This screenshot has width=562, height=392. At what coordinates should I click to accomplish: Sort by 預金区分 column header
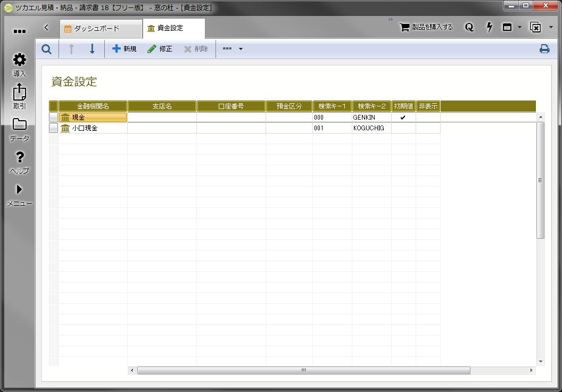coord(289,106)
